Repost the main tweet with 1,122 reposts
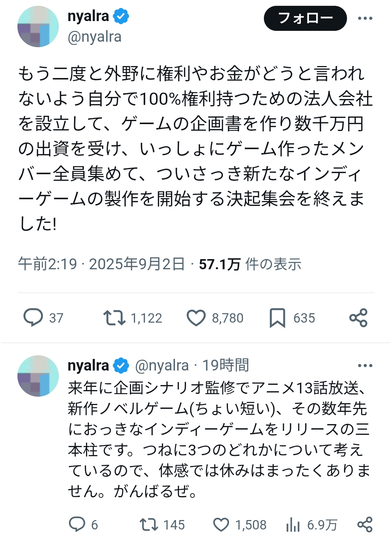Viewport: 392px width, 544px height. 114,318
